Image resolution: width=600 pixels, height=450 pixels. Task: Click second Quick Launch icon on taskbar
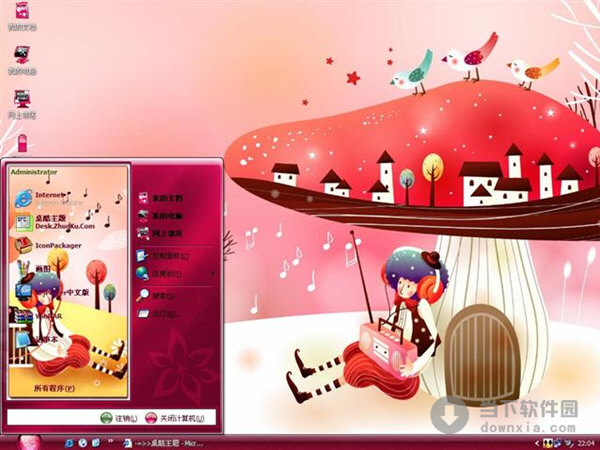pos(83,443)
